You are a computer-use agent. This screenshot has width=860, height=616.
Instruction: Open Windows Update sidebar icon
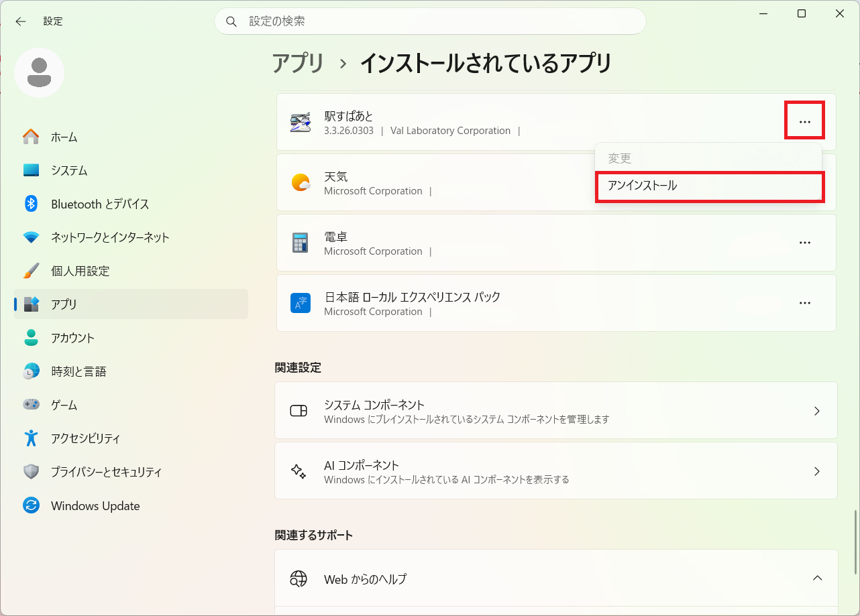point(31,505)
